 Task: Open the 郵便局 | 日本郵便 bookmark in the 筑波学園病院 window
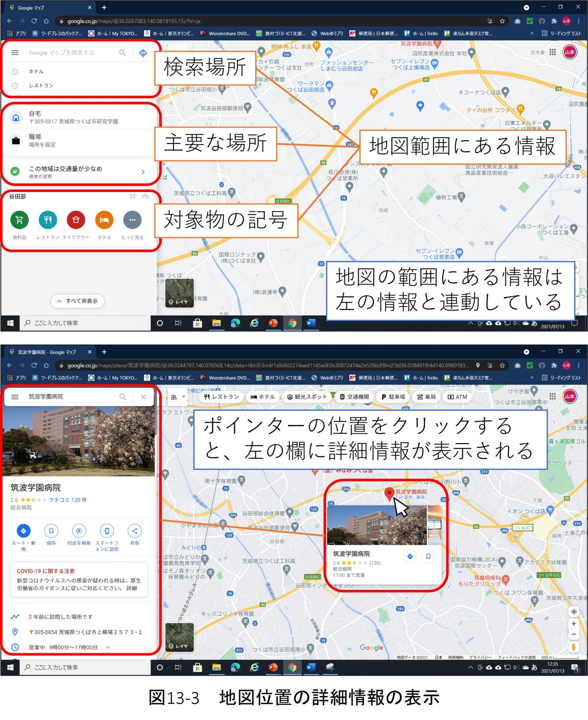coord(374,378)
